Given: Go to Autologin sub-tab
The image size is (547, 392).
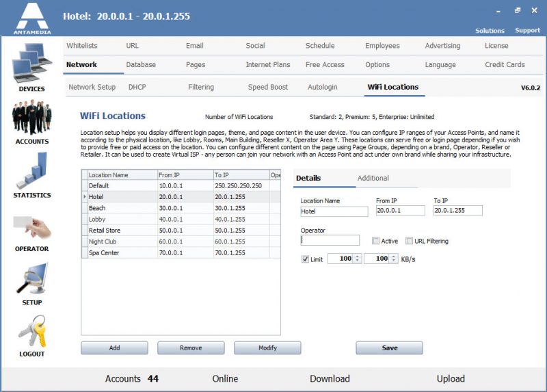Looking at the screenshot, I should 323,87.
